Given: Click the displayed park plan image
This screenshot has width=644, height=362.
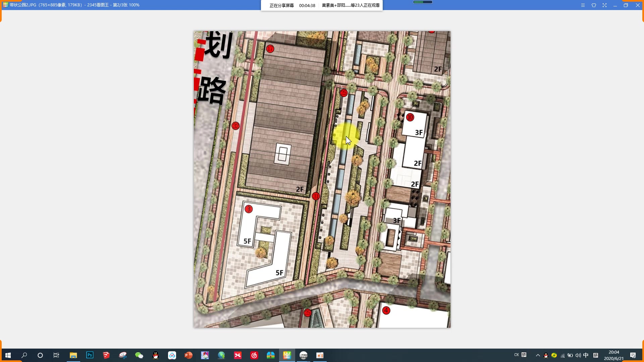Looking at the screenshot, I should pyautogui.click(x=322, y=179).
